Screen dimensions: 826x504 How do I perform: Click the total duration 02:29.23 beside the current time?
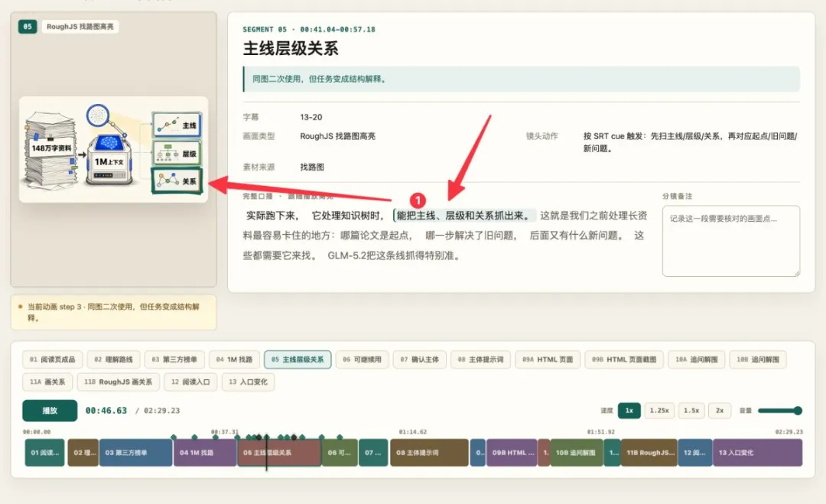click(161, 410)
